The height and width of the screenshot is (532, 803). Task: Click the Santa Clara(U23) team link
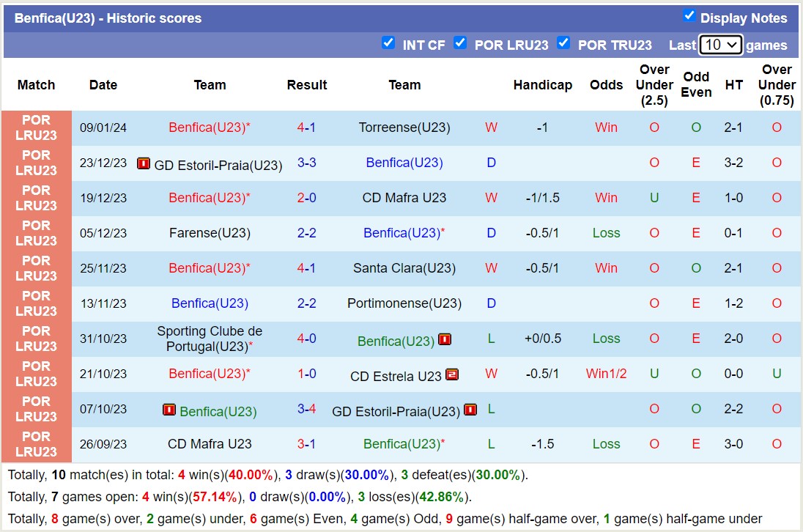404,268
